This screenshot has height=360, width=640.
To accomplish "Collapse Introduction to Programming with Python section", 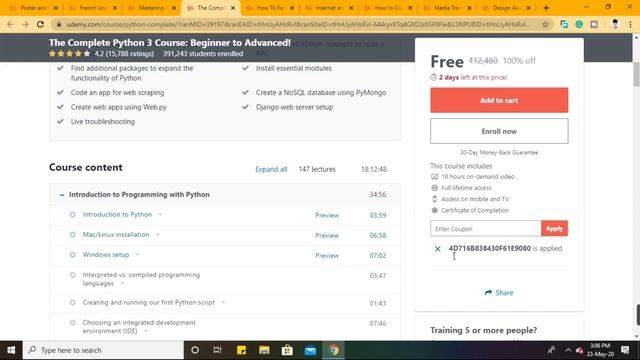I will coord(62,195).
